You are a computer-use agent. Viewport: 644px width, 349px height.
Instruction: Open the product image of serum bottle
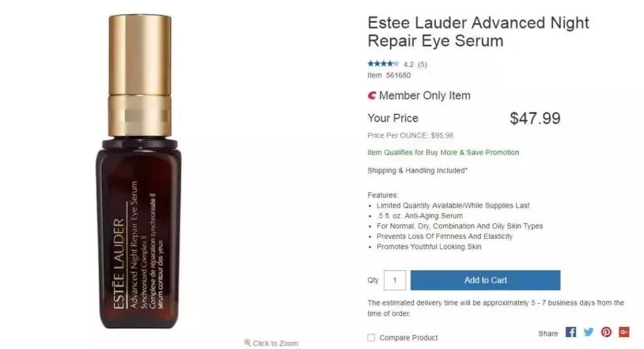click(x=140, y=171)
